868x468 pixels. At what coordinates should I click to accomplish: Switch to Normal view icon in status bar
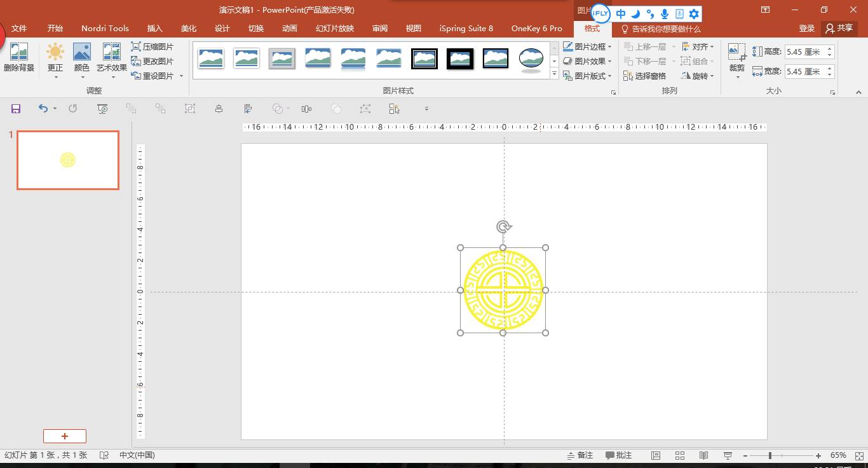pos(656,455)
